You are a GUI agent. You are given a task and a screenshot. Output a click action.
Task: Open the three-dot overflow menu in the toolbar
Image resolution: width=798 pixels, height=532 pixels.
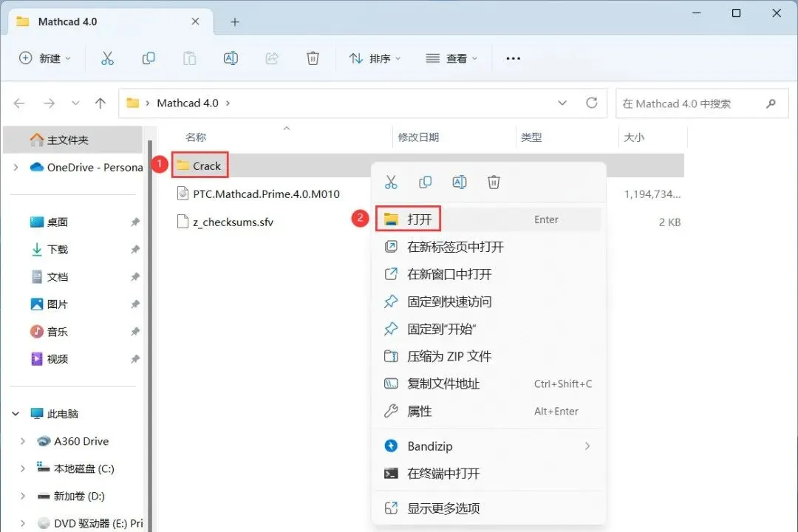click(513, 58)
